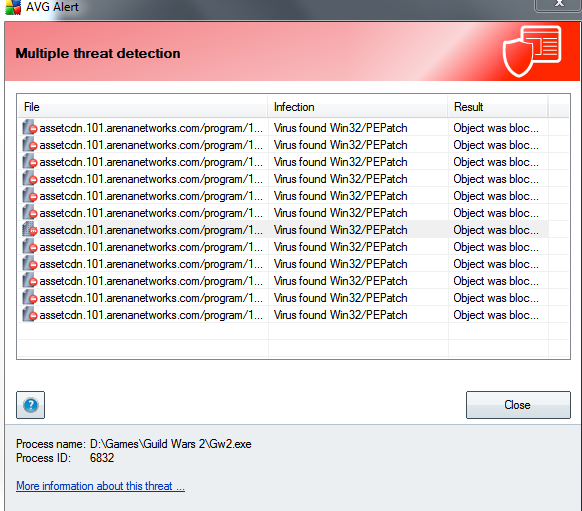Image resolution: width=582 pixels, height=511 pixels.
Task: Click Object was blocked result in ninth row
Action: 496,264
